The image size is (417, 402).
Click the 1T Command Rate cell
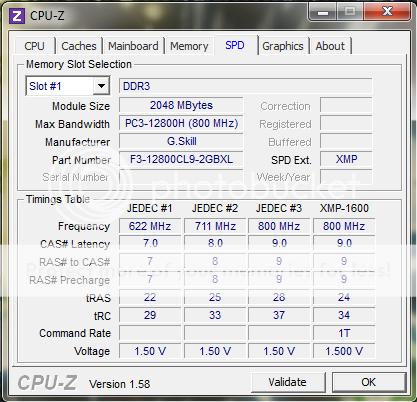pyautogui.click(x=344, y=333)
